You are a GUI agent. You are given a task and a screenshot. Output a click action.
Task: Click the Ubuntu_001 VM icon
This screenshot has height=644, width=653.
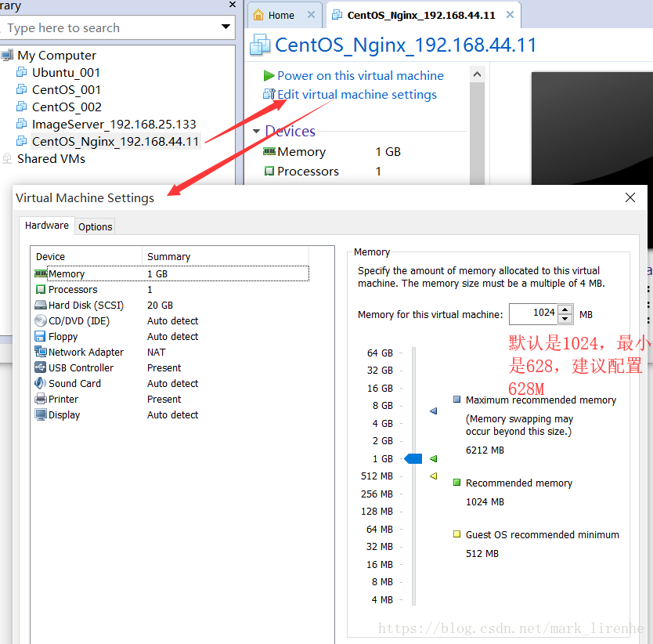tap(21, 73)
